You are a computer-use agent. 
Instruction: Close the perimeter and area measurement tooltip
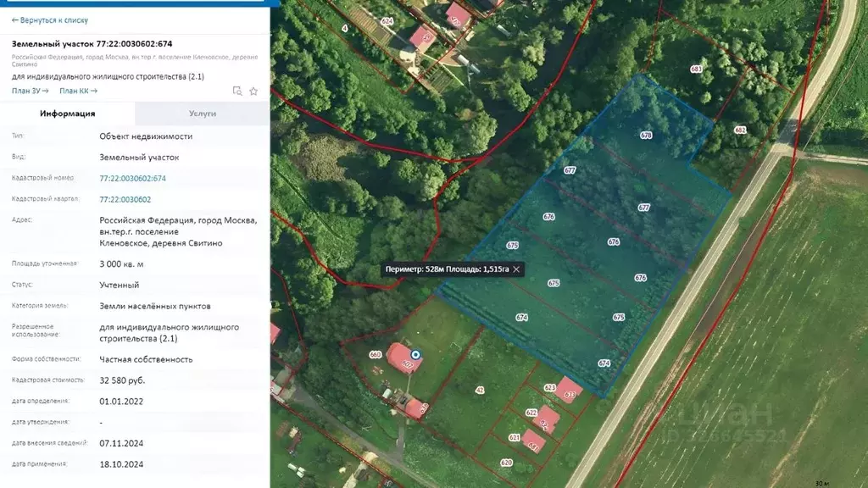point(516,269)
